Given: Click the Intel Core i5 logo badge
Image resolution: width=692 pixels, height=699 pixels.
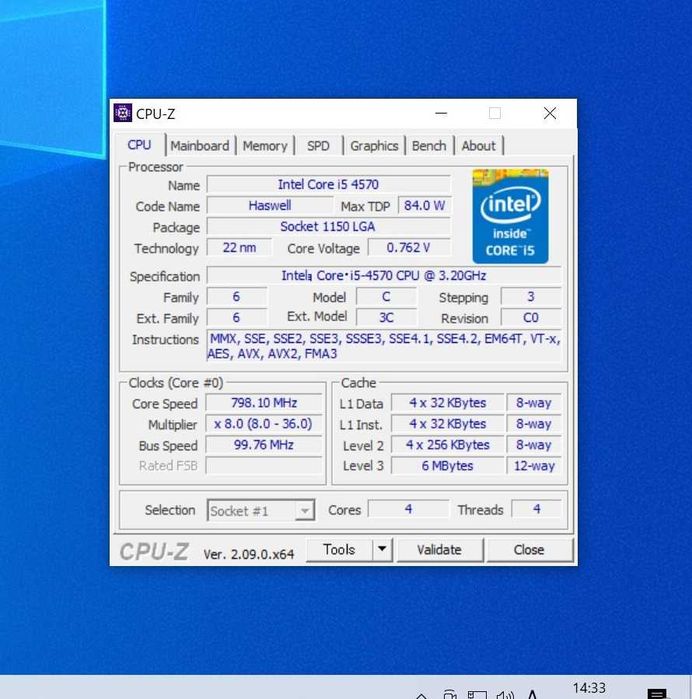Looking at the screenshot, I should [510, 216].
